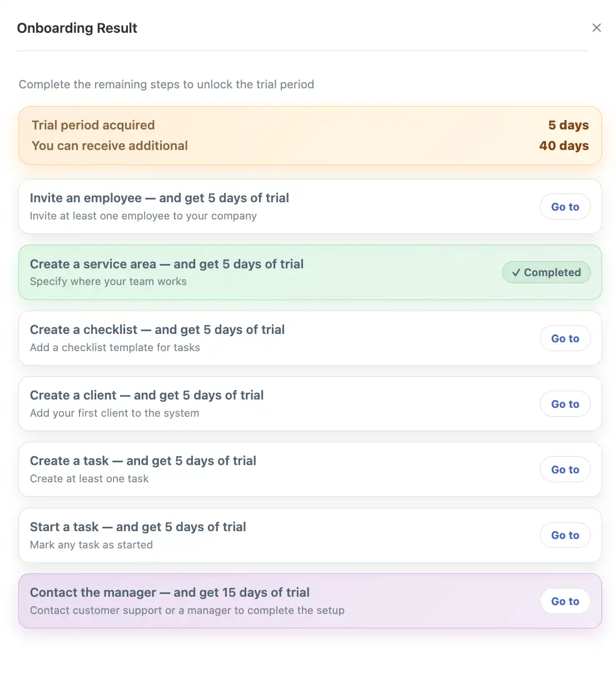Select the 5 days trial counter
This screenshot has width=616, height=679.
tap(568, 125)
